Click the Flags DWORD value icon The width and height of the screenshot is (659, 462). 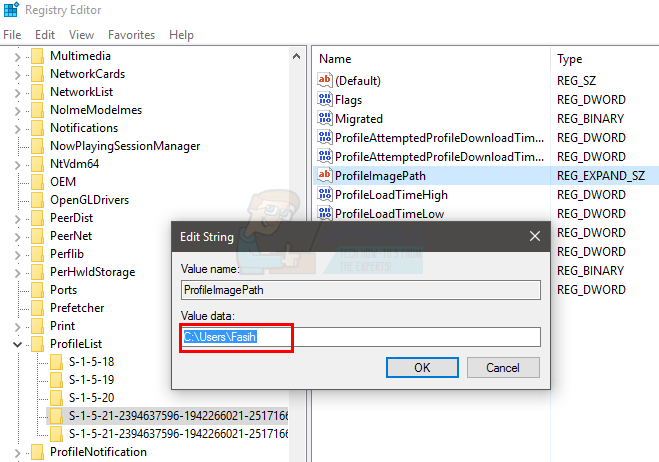324,99
